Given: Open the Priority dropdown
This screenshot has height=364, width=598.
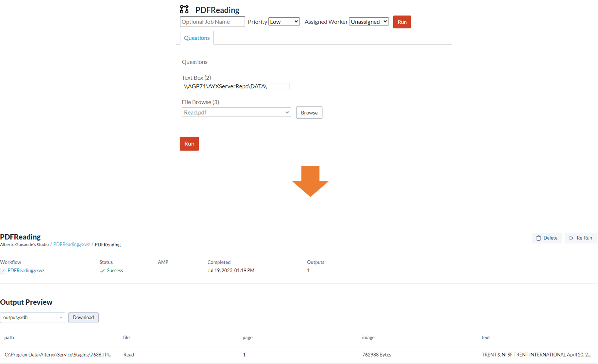Looking at the screenshot, I should 283,21.
